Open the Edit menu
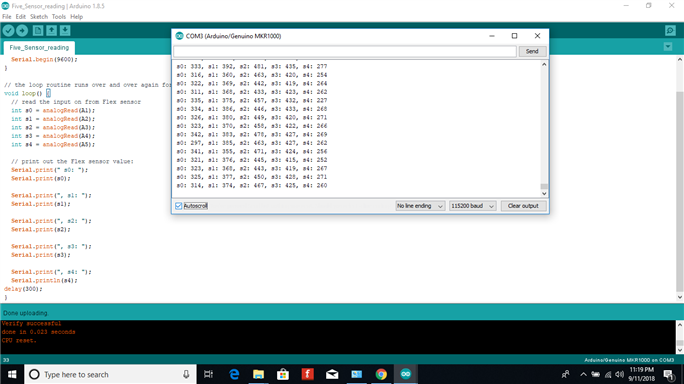 point(21,17)
